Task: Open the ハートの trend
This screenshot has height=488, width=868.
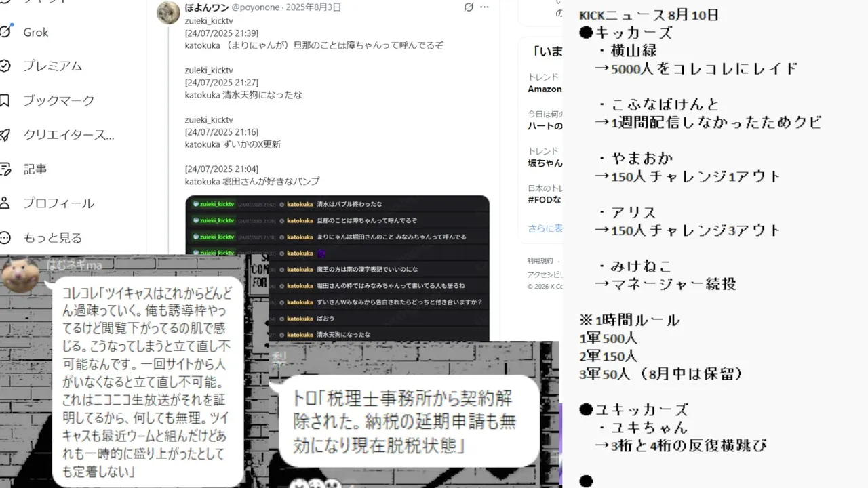Action: [x=545, y=126]
